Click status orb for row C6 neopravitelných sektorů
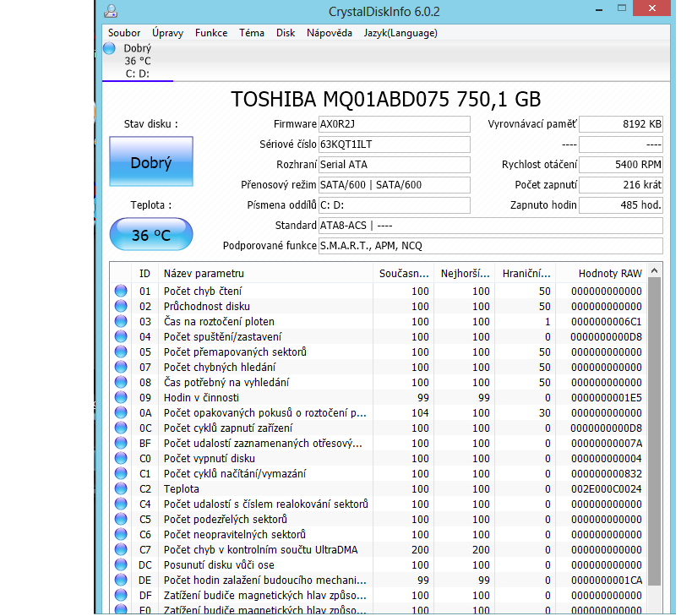692x616 pixels. click(x=121, y=534)
